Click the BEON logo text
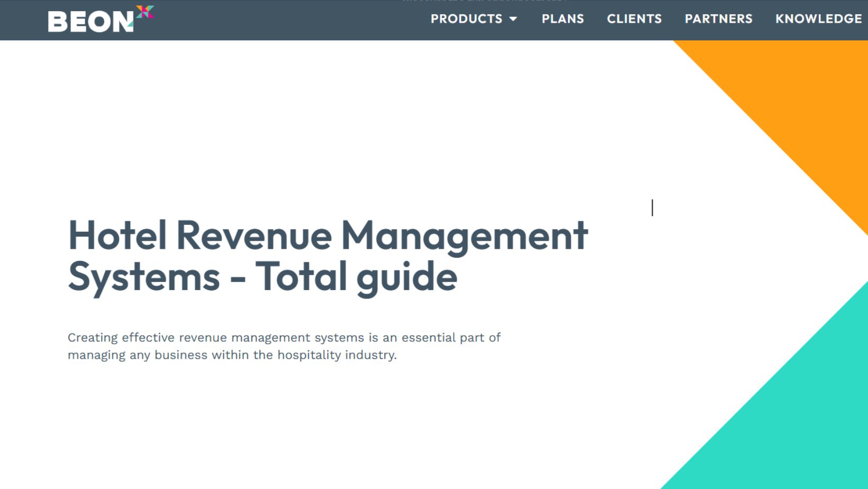This screenshot has height=489, width=868. pos(90,22)
